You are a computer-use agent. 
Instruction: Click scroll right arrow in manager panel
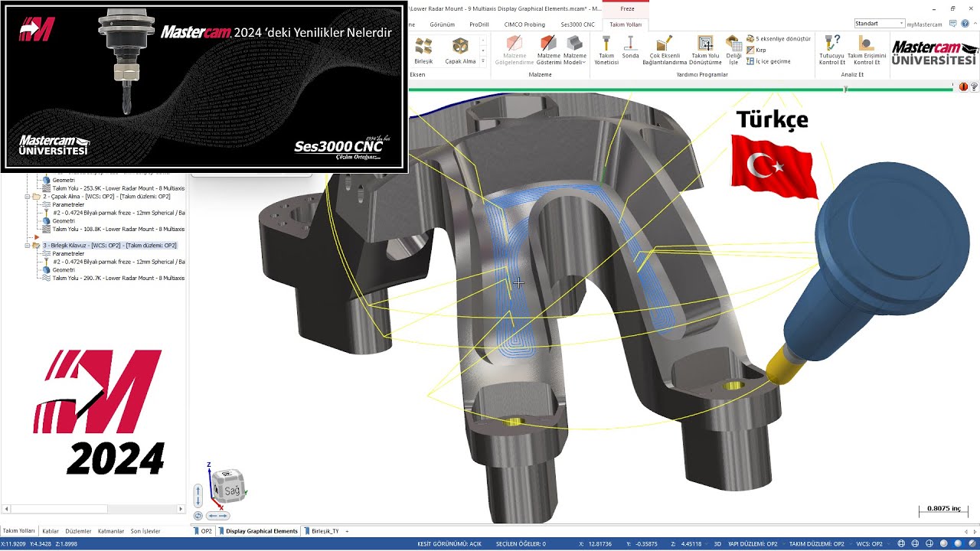click(181, 509)
